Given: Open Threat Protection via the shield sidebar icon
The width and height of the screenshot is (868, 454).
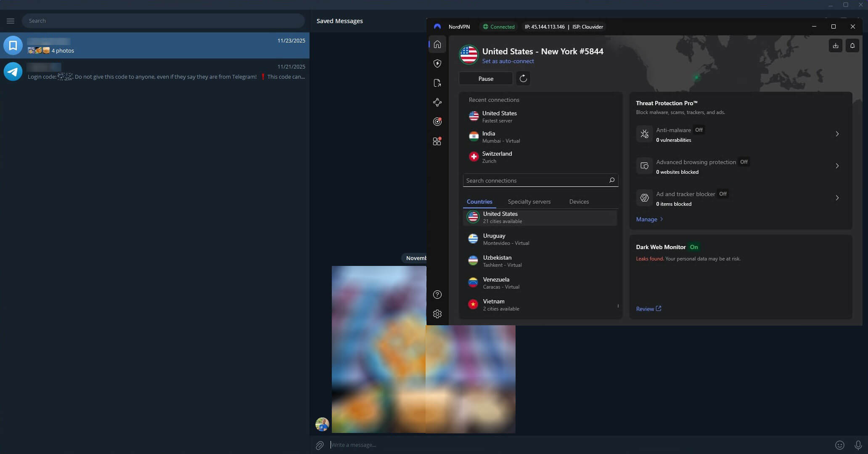Looking at the screenshot, I should [x=437, y=64].
